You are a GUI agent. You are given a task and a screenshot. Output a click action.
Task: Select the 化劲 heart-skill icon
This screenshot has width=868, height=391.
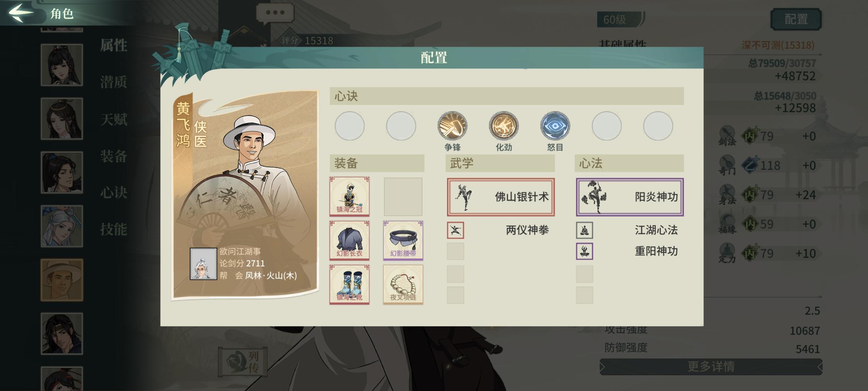tap(503, 126)
